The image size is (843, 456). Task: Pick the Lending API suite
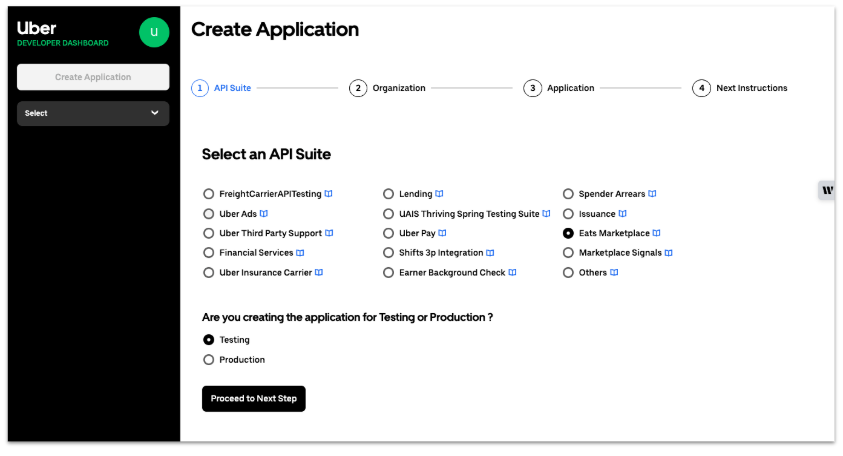388,194
